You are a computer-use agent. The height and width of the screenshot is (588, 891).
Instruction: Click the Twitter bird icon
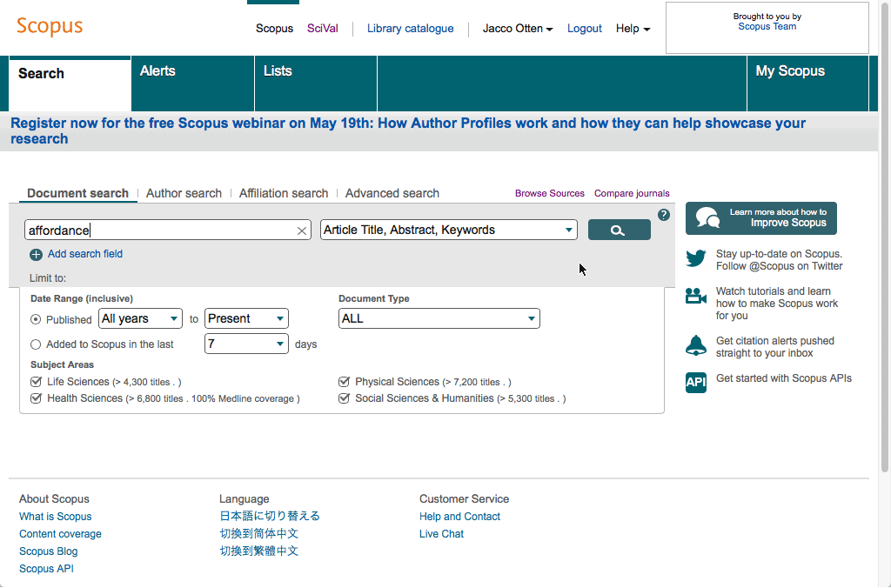pyautogui.click(x=696, y=258)
